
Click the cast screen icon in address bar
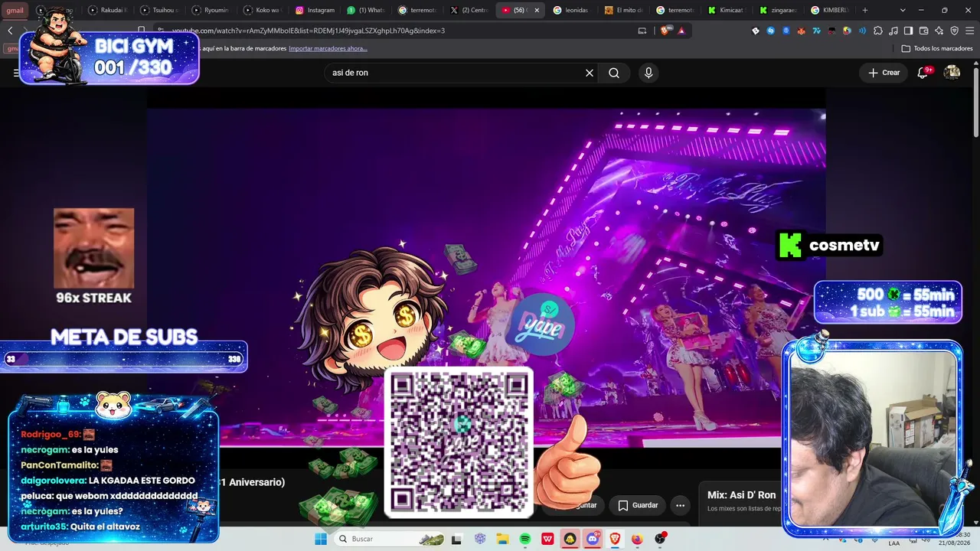point(642,31)
